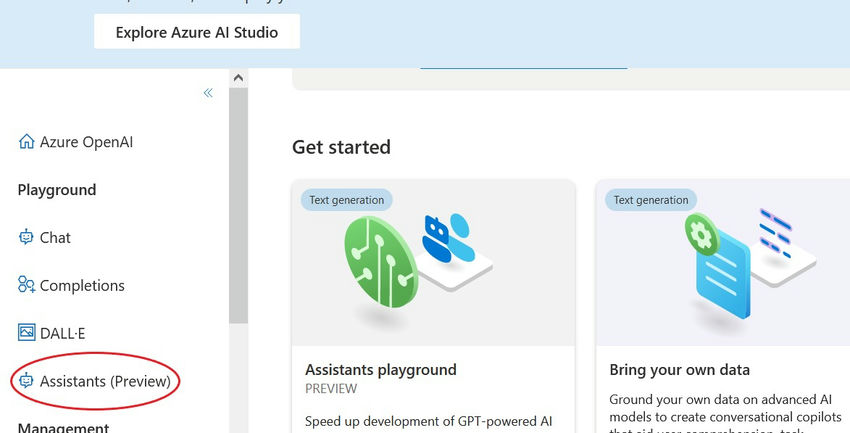Open the Bring your own data illustration

(723, 263)
